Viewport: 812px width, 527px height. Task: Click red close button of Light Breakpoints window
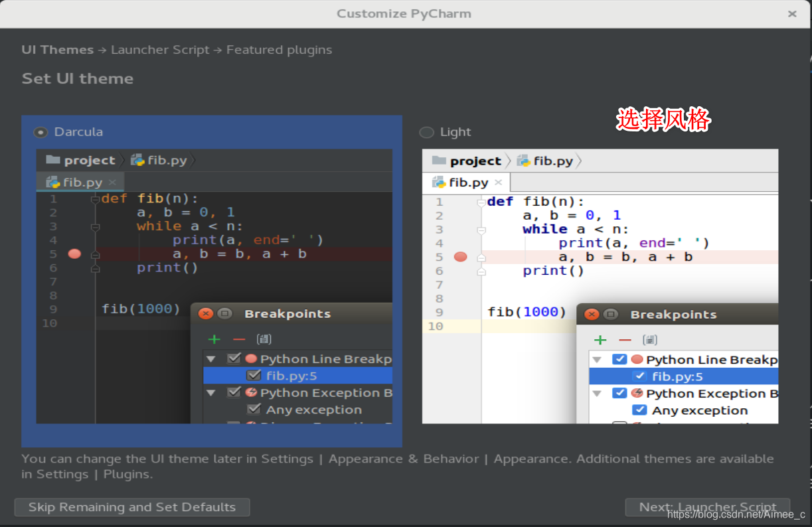tap(592, 315)
